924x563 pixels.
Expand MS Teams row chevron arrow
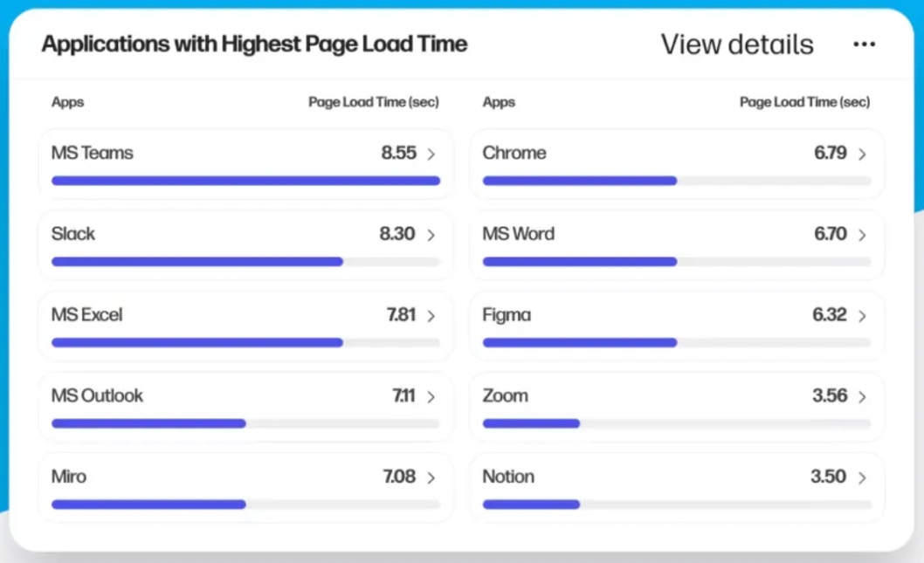click(x=431, y=154)
